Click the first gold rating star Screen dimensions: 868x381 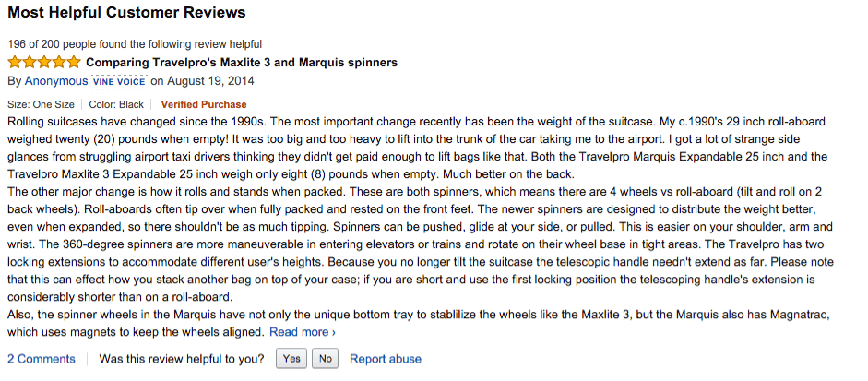coord(15,62)
